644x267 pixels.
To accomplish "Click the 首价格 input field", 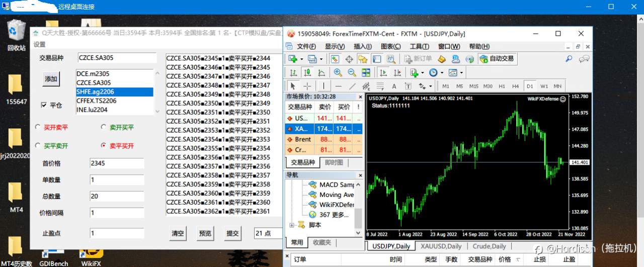I will tap(117, 163).
